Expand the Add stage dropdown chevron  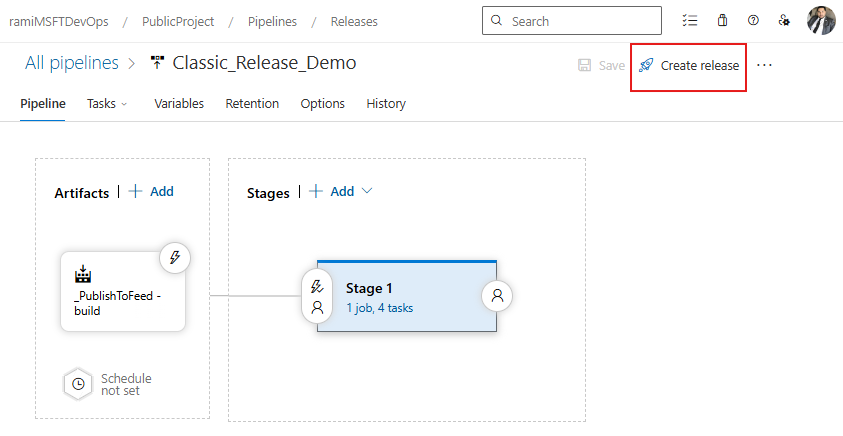tap(366, 191)
